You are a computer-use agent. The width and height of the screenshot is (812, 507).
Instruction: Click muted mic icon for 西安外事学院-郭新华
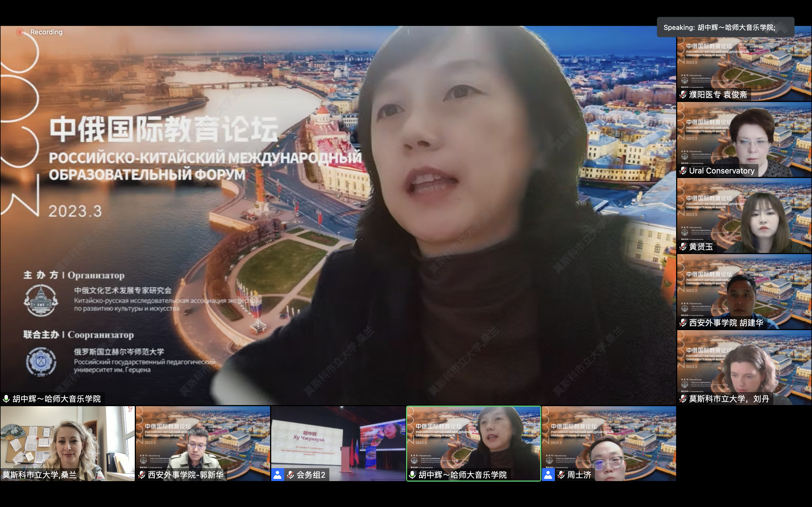click(142, 475)
